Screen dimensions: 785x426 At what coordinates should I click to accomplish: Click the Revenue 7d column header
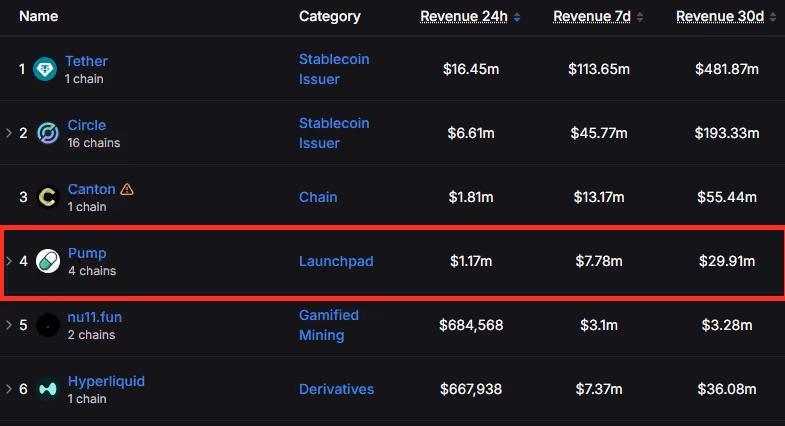592,17
